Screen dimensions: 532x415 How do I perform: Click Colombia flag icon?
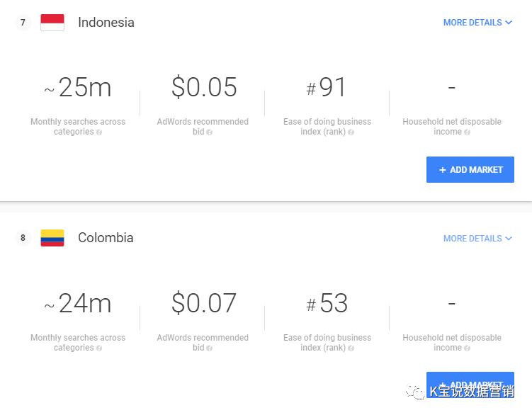[52, 238]
